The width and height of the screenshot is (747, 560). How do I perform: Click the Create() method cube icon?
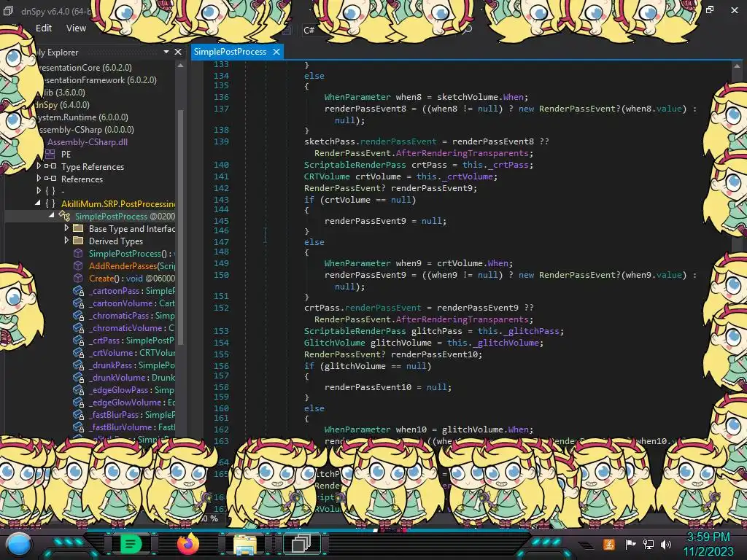click(x=78, y=278)
